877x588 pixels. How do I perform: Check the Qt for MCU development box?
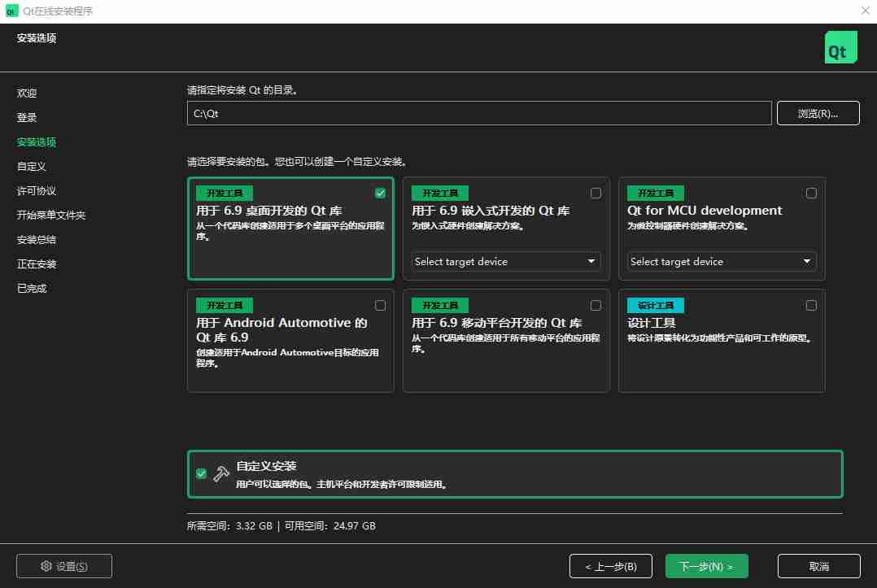coord(811,194)
